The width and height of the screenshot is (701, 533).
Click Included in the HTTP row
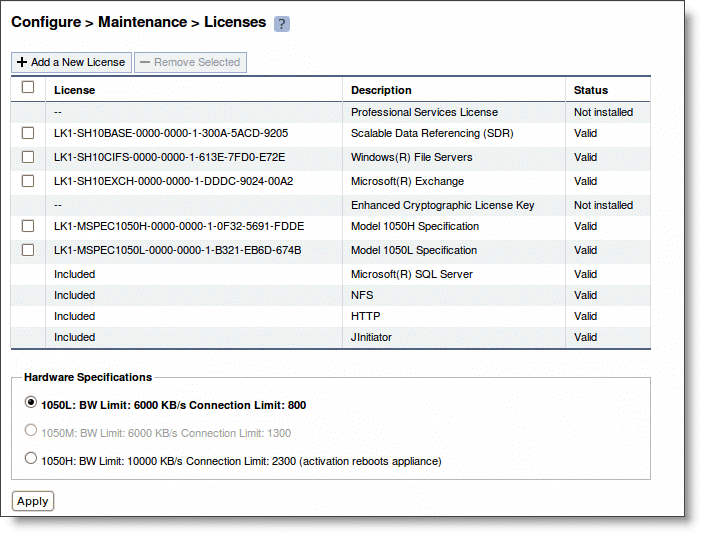pyautogui.click(x=75, y=317)
